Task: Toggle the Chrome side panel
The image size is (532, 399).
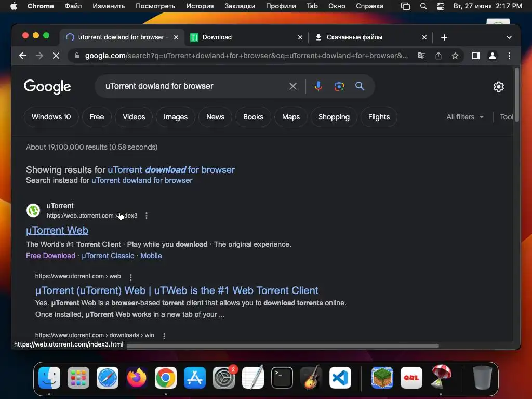Action: pyautogui.click(x=476, y=56)
